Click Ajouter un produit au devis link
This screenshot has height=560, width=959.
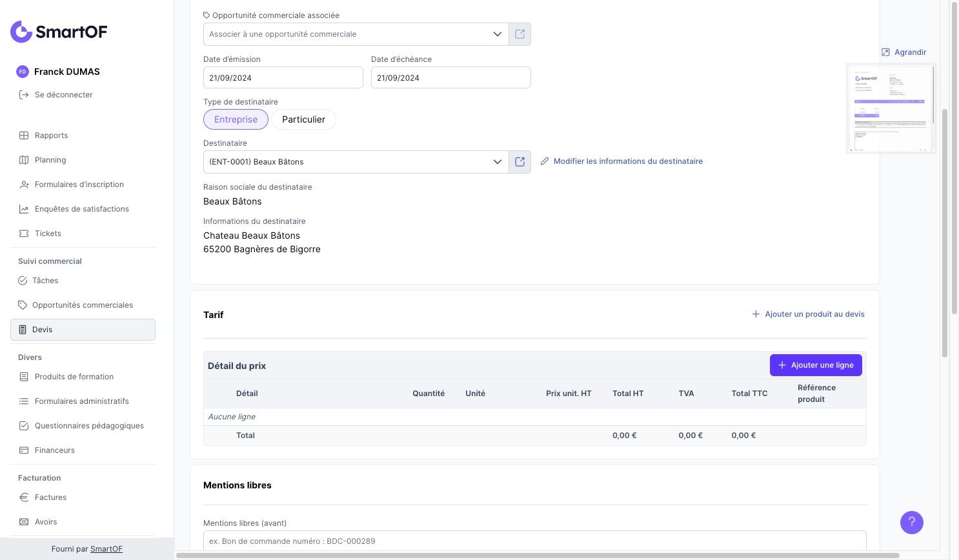click(808, 314)
